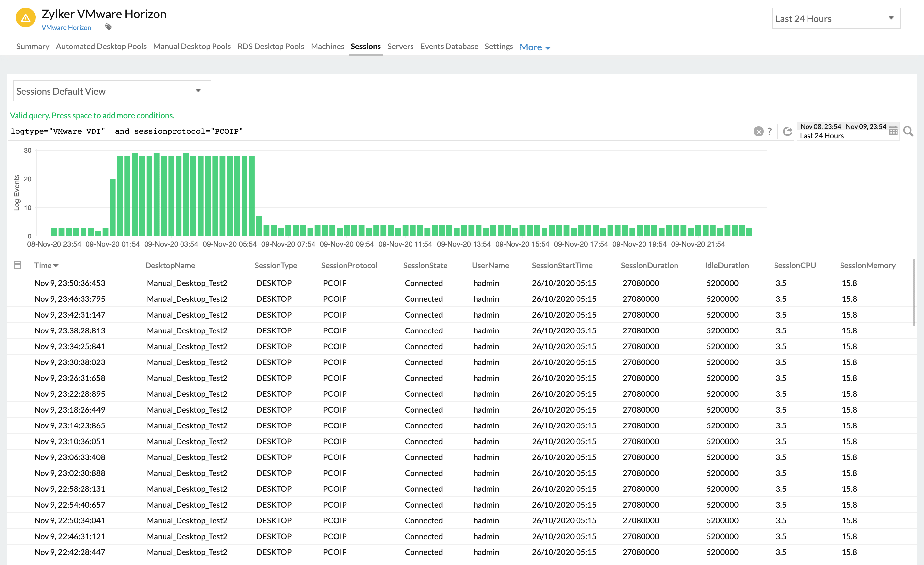
Task: Select row Nov 9, 22:46:31:121
Action: click(462, 536)
